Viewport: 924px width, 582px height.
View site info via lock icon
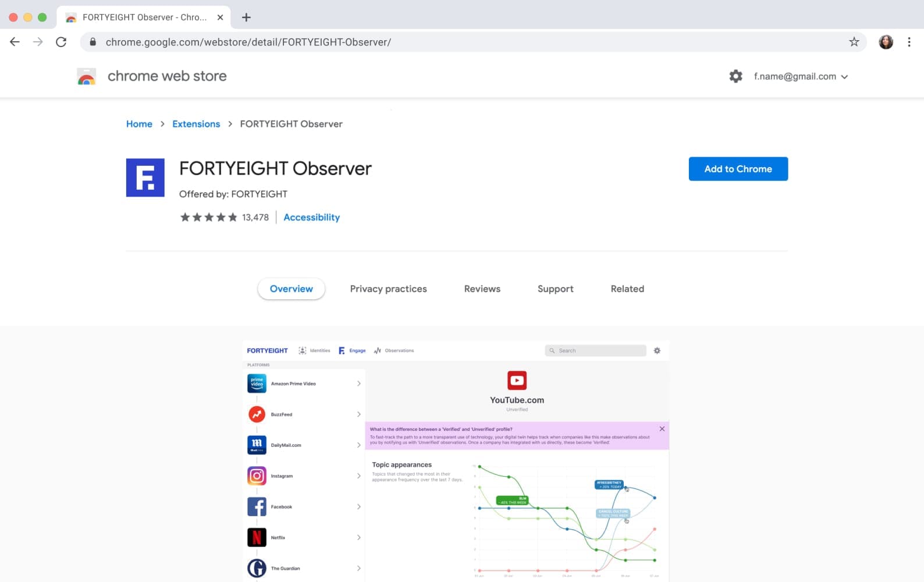pos(93,42)
